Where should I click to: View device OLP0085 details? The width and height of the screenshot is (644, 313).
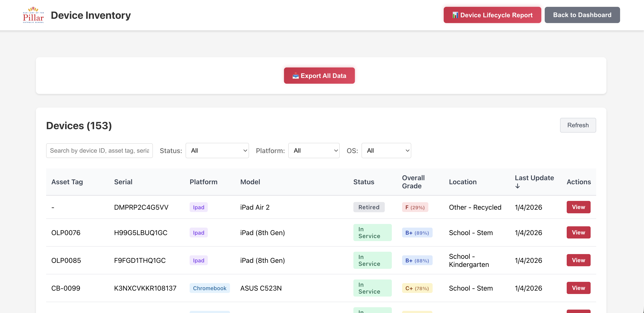pos(578,260)
